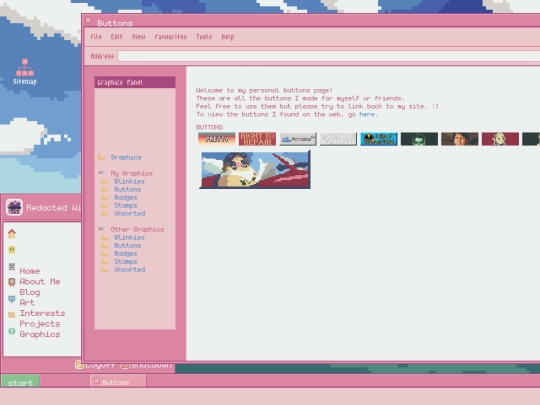The image size is (540, 405).
Task: Open Badges under My Graphics
Action: click(x=126, y=197)
